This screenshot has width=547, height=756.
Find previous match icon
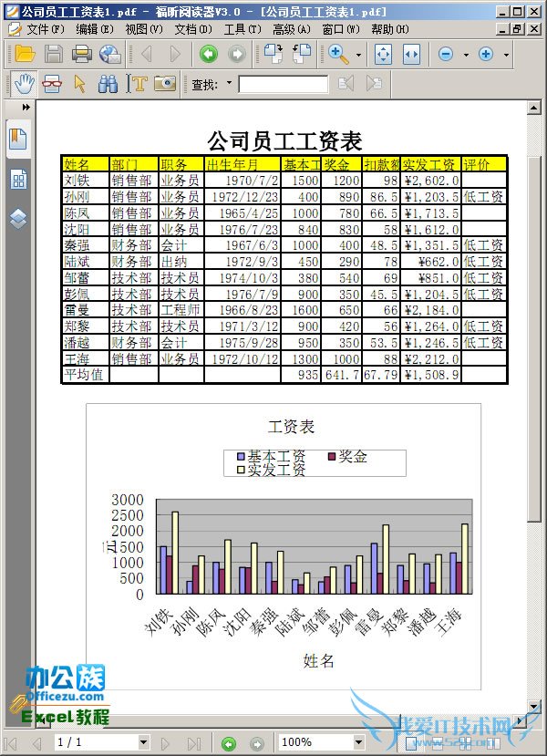tap(346, 84)
